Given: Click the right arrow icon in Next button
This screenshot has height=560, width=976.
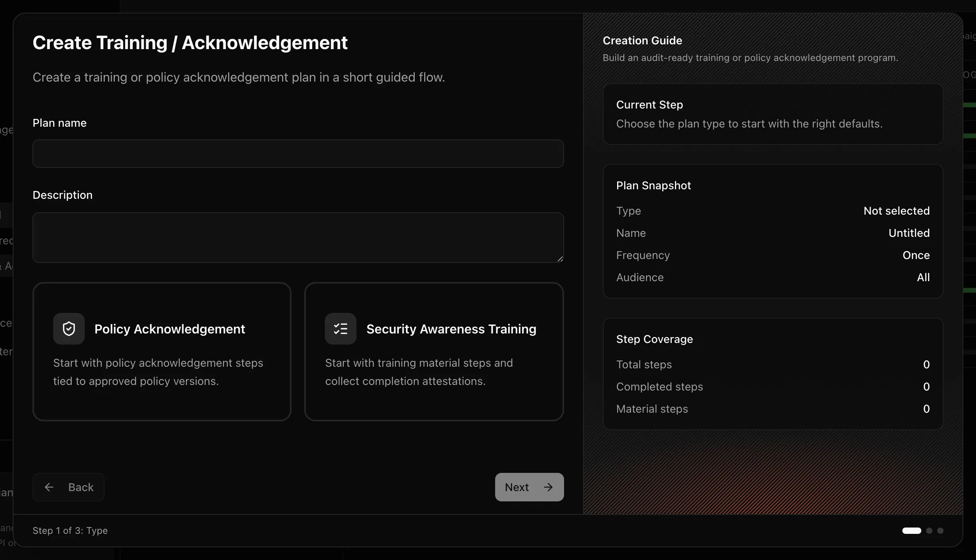Looking at the screenshot, I should point(548,487).
